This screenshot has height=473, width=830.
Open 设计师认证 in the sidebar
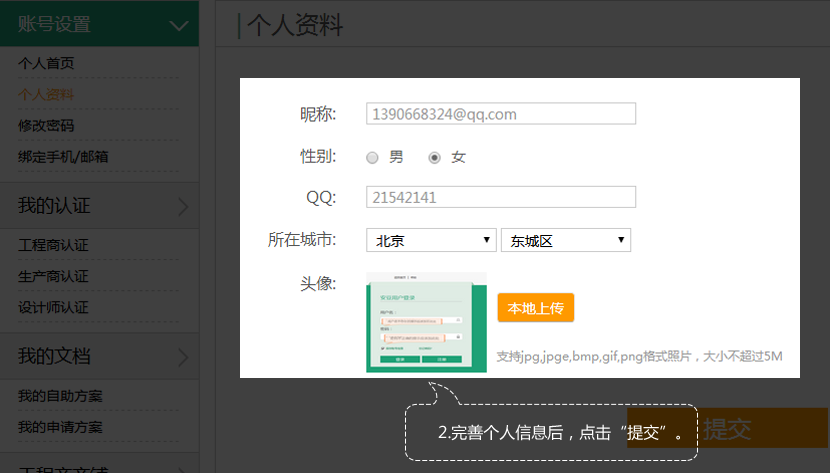click(x=53, y=307)
